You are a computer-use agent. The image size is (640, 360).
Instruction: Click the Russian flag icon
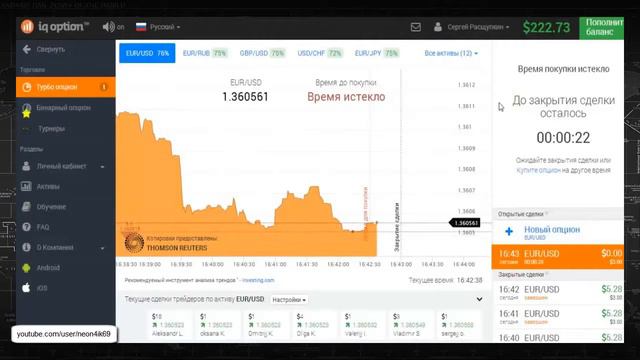[141, 27]
